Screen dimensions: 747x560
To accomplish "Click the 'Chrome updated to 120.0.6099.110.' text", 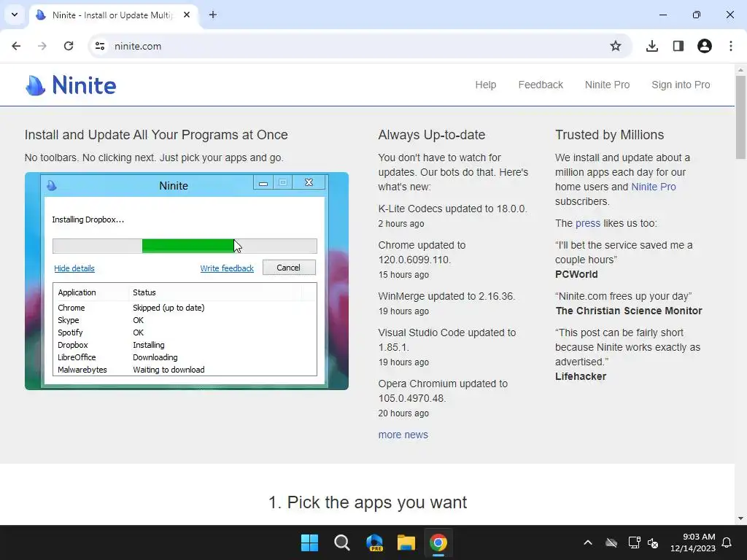I will (x=422, y=252).
